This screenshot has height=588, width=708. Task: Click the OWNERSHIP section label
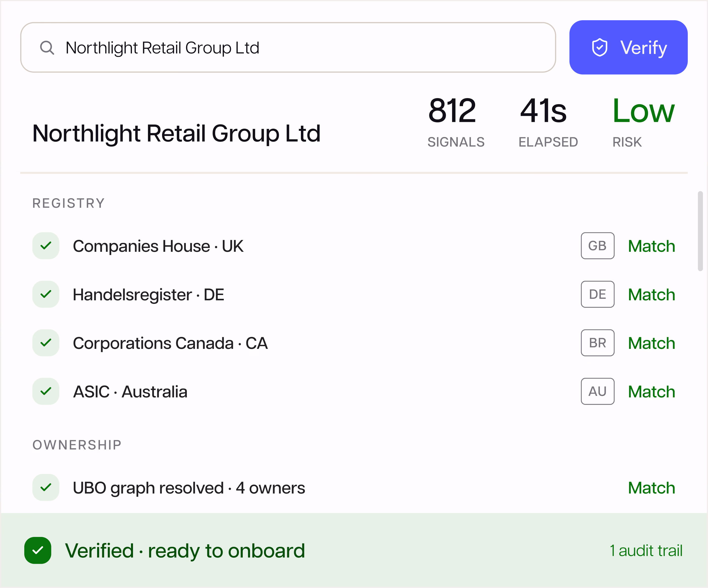coord(77,445)
